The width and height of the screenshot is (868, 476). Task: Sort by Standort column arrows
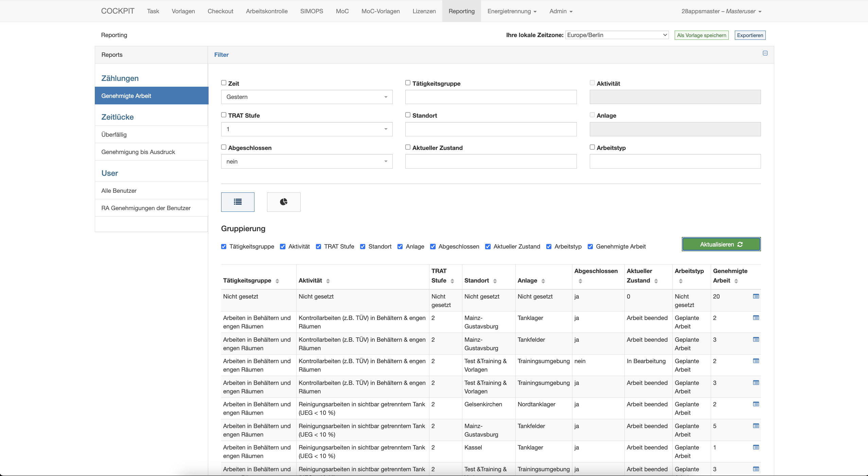(495, 281)
